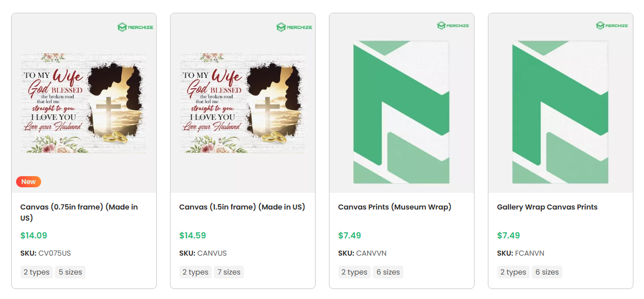This screenshot has height=299, width=644.
Task: Click the 5 sizes tag
Action: (70, 272)
